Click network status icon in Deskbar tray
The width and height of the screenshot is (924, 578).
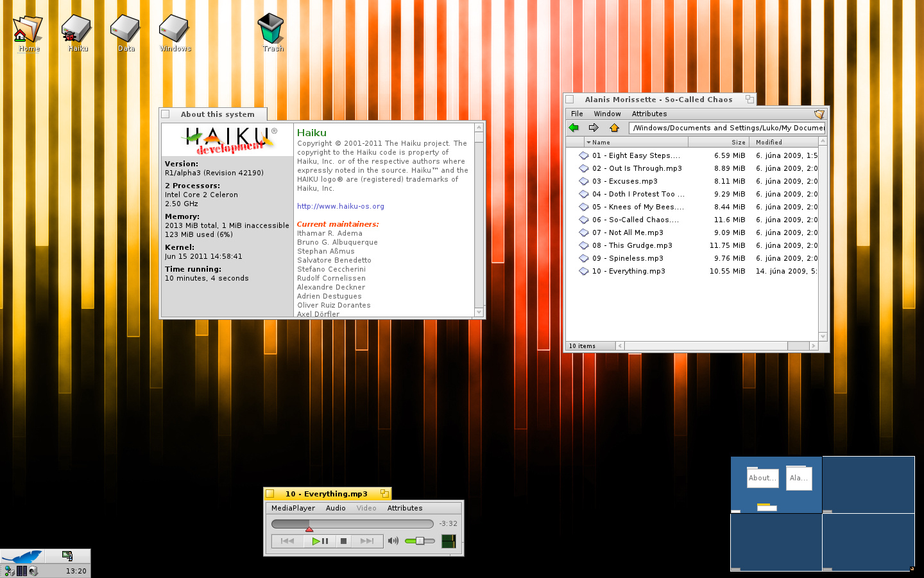[x=9, y=571]
